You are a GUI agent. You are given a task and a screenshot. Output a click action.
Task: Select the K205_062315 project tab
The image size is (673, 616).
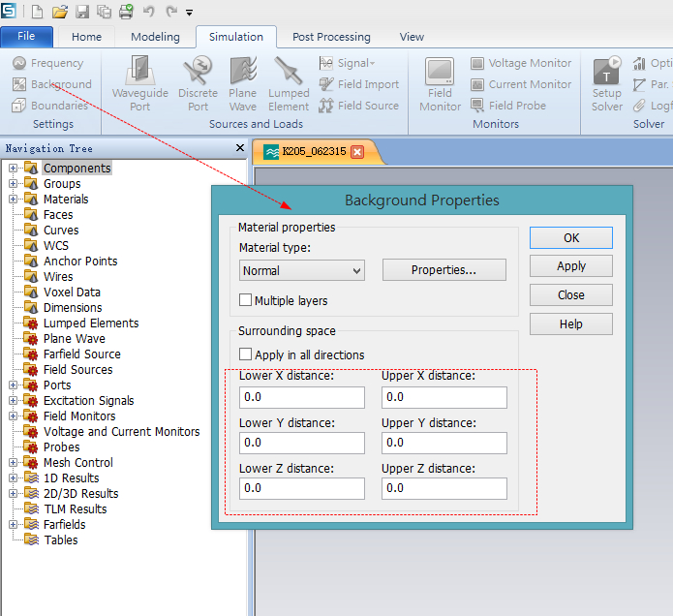pos(314,151)
